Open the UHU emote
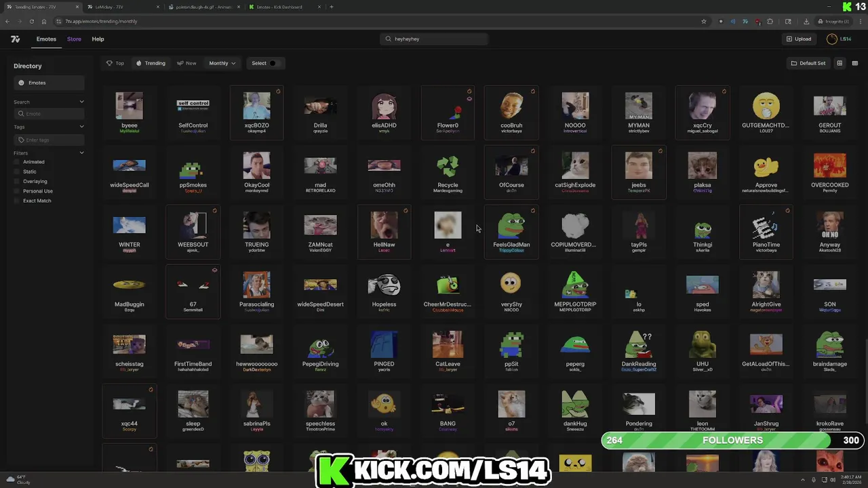 tap(703, 351)
